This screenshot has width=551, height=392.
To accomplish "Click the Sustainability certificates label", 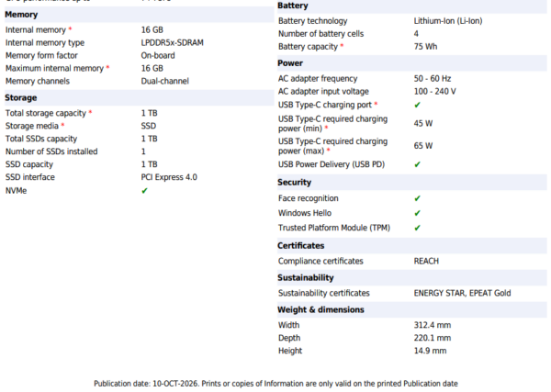I will (323, 293).
